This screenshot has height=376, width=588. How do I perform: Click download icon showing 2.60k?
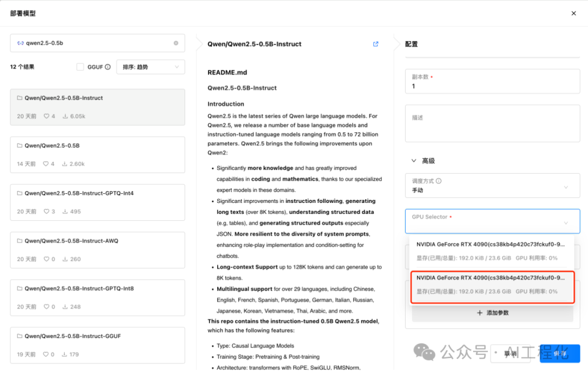pyautogui.click(x=64, y=164)
